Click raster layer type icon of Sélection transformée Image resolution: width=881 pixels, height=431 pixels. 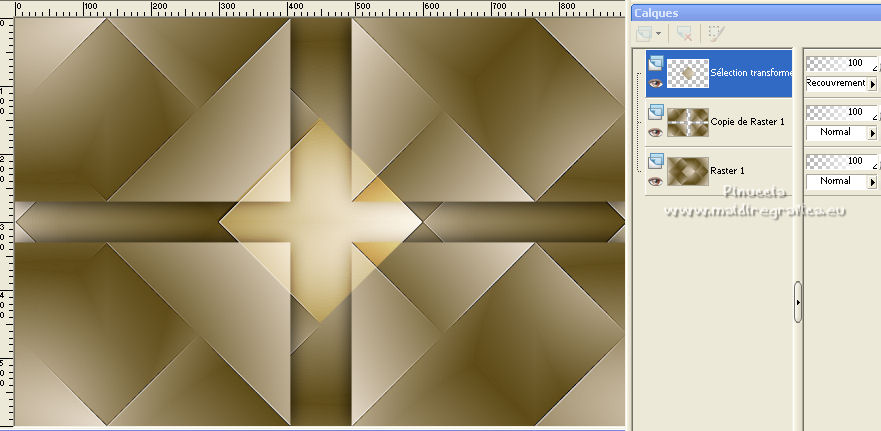point(656,63)
